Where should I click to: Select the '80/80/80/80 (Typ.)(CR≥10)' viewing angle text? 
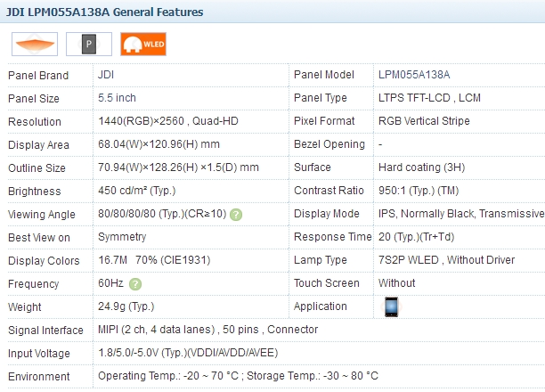(x=162, y=214)
